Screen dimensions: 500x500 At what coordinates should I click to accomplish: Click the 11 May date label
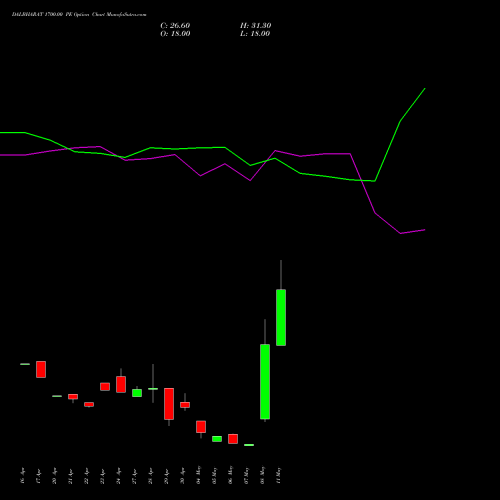tap(279, 475)
